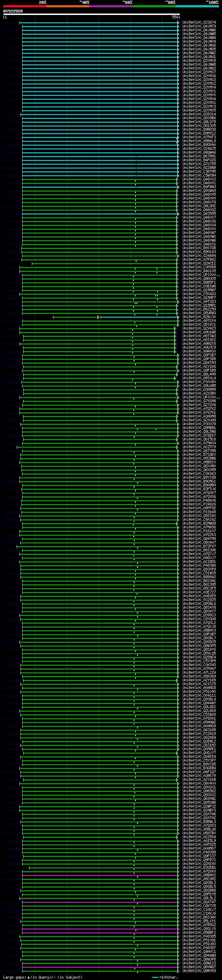Select the UniRef100_A5BBF2 label
The width and height of the screenshot is (222, 980).
[199, 932]
